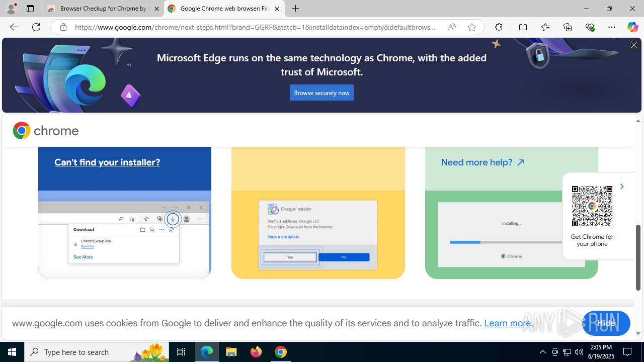
Task: Open network status tray icon
Action: click(567, 352)
